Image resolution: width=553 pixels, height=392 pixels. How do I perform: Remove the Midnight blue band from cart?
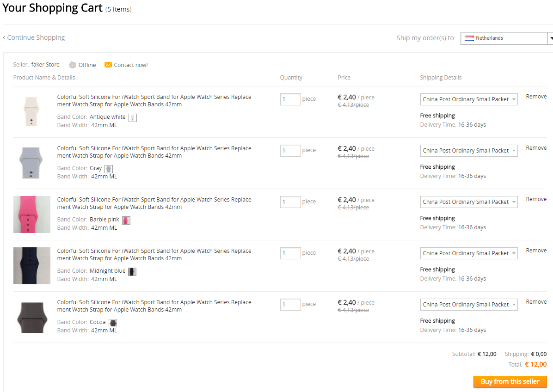point(536,251)
